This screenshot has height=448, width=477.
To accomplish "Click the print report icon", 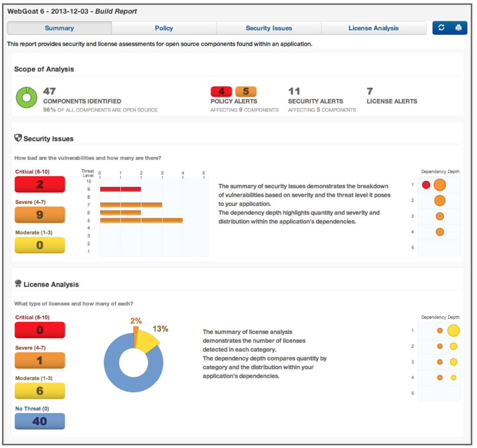I will 458,28.
